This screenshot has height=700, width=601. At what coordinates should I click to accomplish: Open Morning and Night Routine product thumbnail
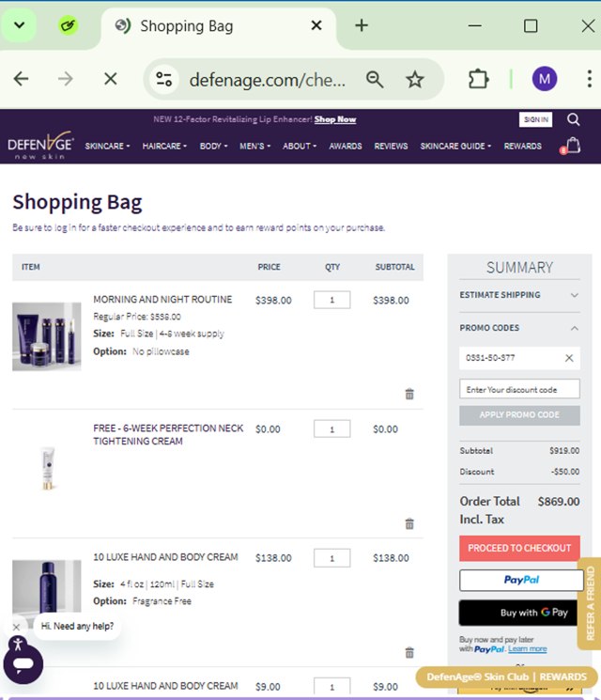pyautogui.click(x=46, y=336)
